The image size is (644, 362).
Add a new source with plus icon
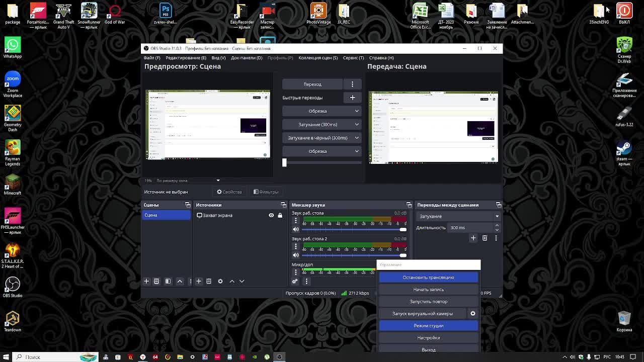pyautogui.click(x=199, y=281)
